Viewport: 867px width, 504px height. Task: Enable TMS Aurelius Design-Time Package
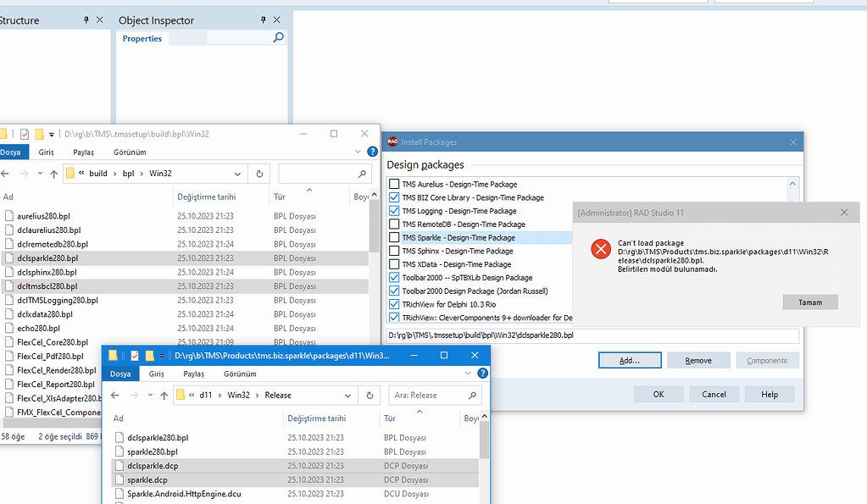point(393,184)
